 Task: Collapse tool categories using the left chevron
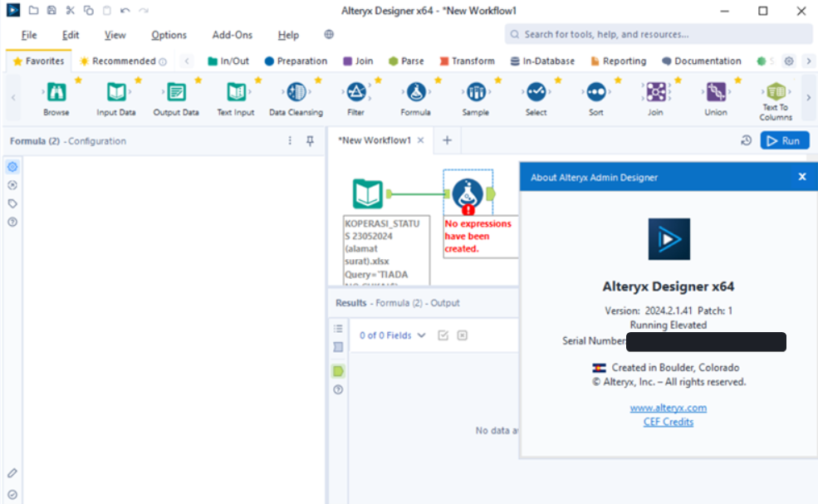(x=187, y=61)
